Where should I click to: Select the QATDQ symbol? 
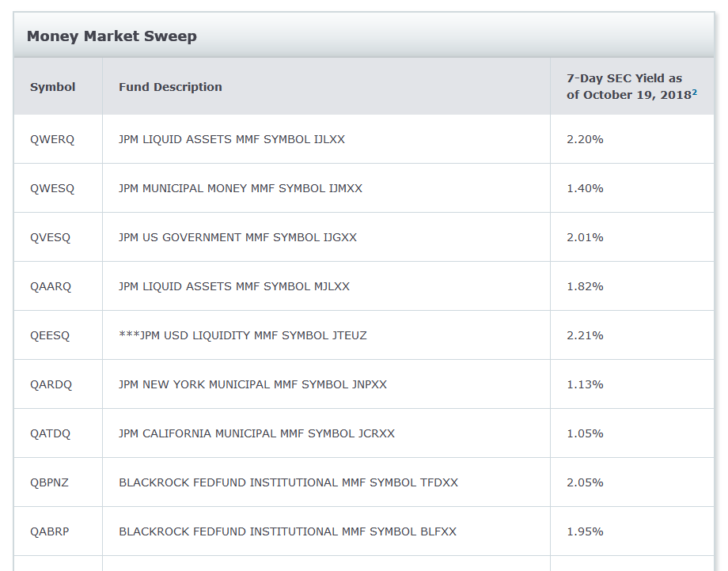click(50, 433)
